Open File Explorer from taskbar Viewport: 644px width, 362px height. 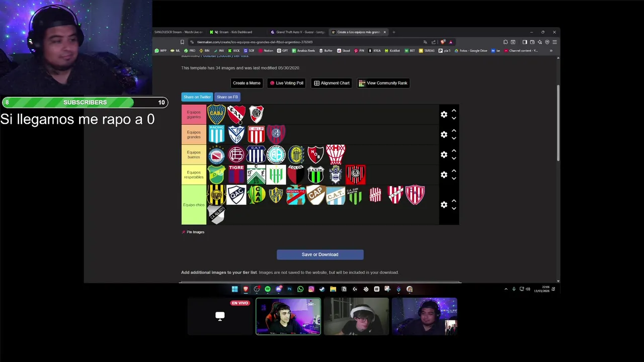(333, 289)
